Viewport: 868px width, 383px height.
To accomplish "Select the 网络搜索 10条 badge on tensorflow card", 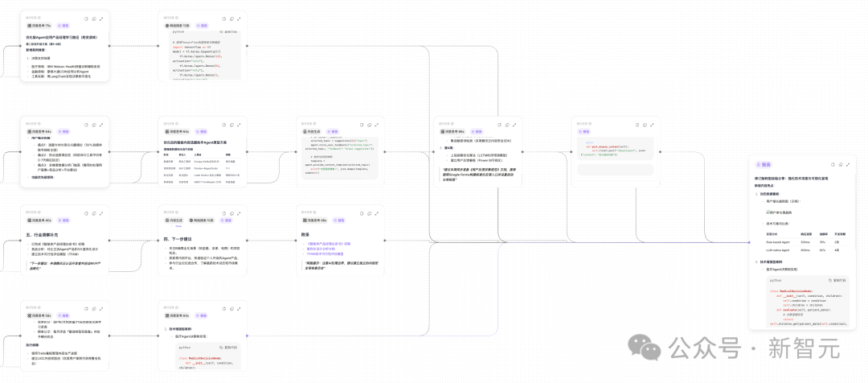I will (x=177, y=26).
